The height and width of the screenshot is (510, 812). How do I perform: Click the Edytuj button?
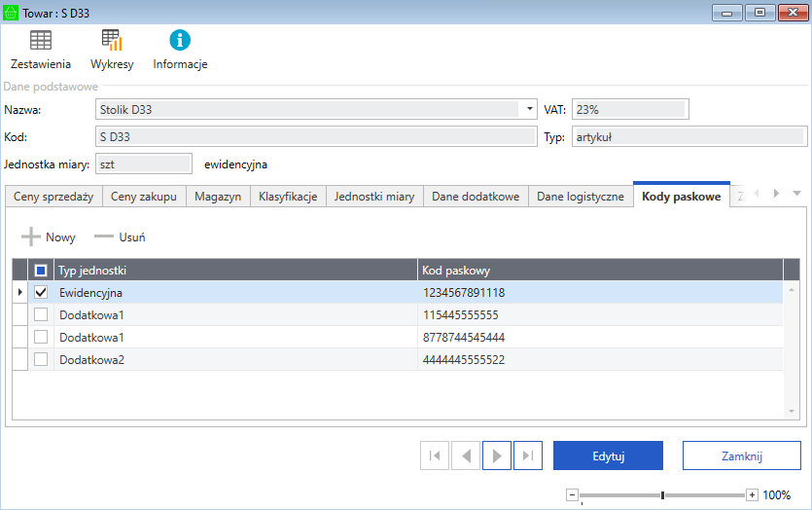(608, 455)
